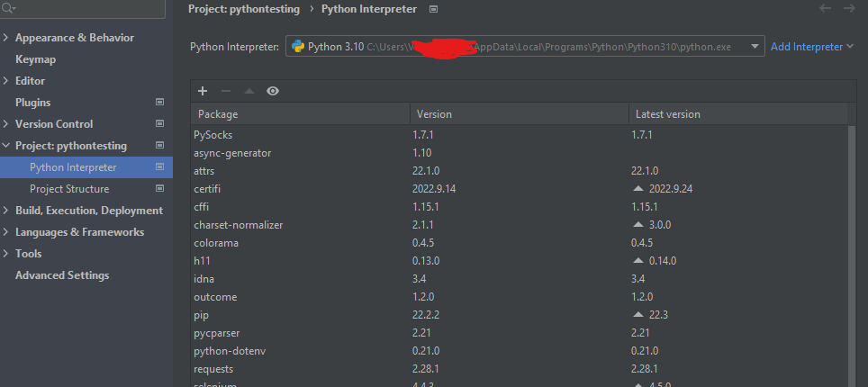Viewport: 868px width, 387px height.
Task: Open the Python Interpreter dropdown
Action: pos(755,47)
